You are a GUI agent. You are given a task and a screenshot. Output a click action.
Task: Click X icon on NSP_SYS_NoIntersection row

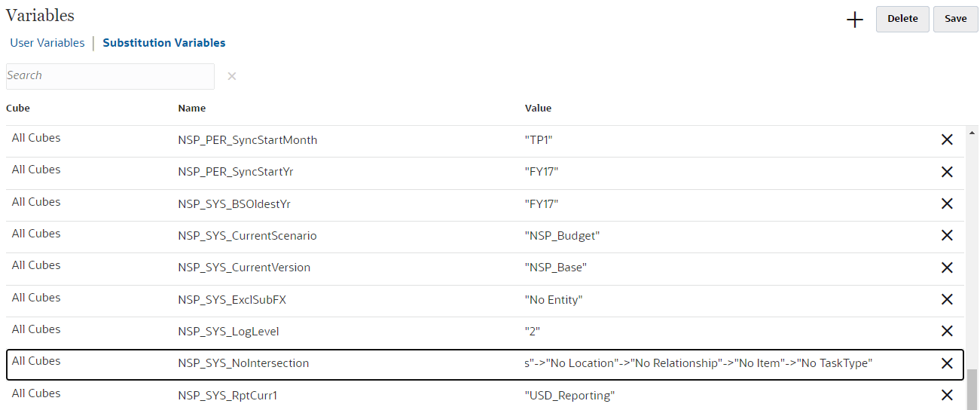click(x=947, y=363)
